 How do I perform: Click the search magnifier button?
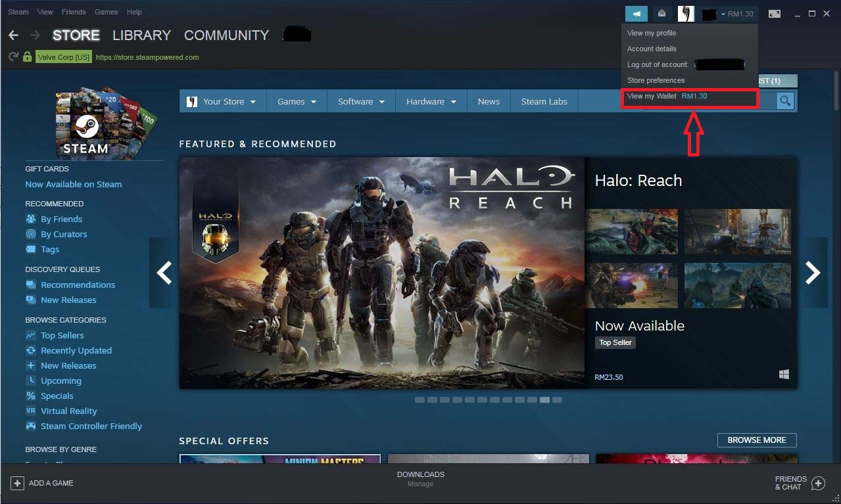tap(785, 101)
